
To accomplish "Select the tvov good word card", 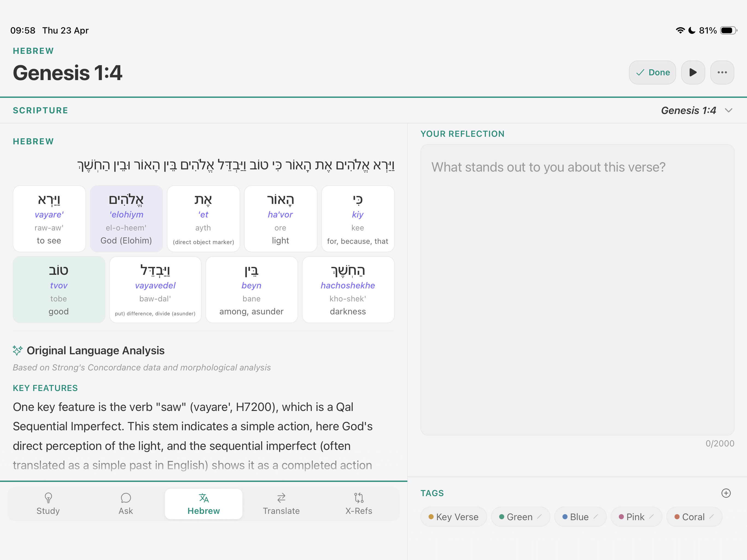I will [x=59, y=290].
